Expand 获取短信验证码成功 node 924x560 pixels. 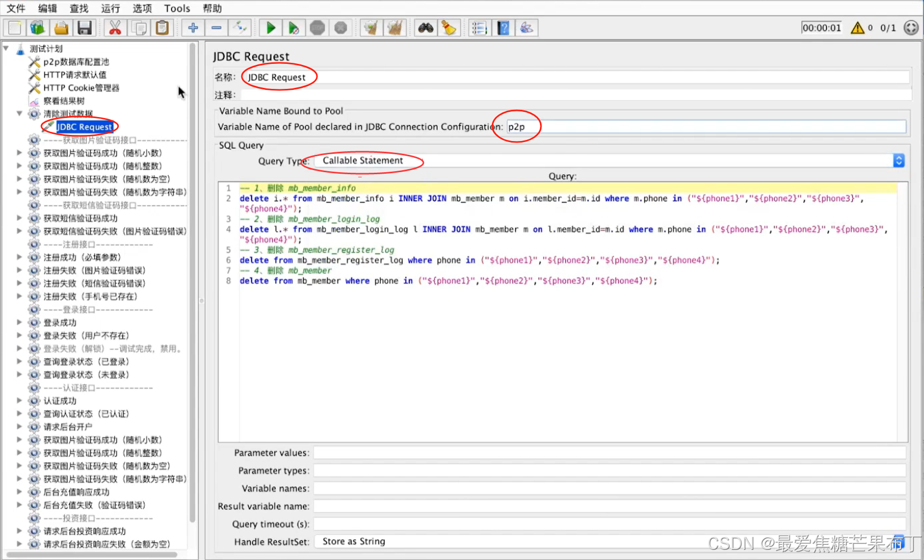click(19, 218)
